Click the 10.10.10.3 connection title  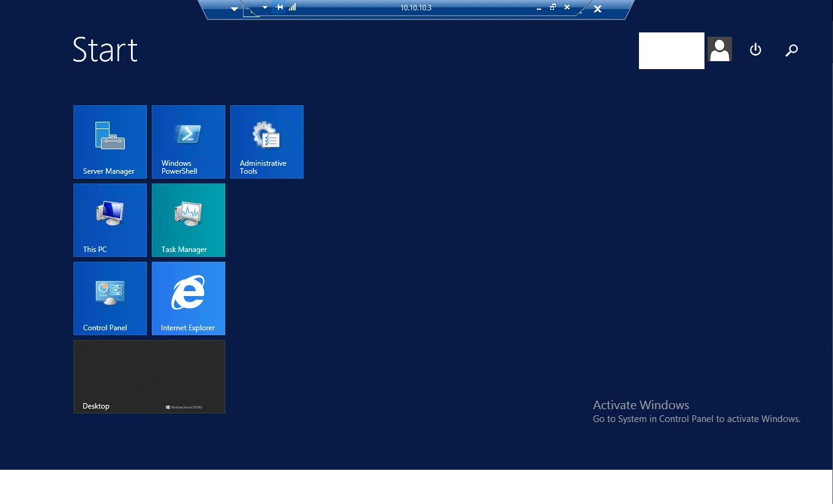tap(416, 8)
